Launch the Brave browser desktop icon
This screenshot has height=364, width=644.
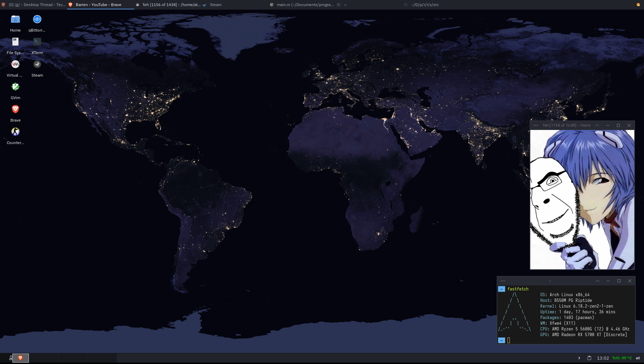(x=15, y=109)
